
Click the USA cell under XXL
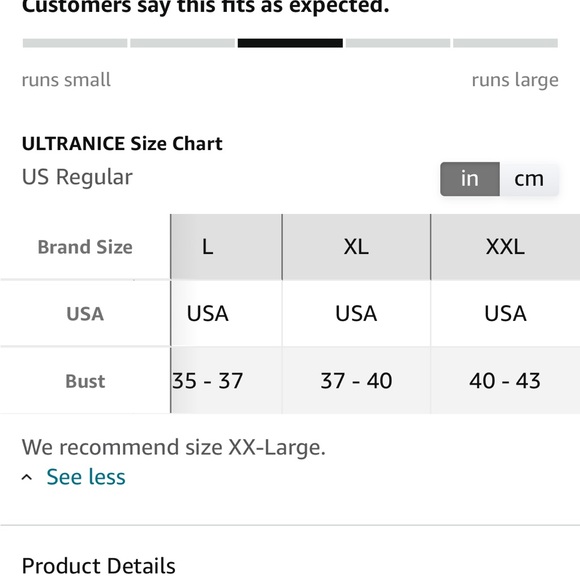coord(505,314)
